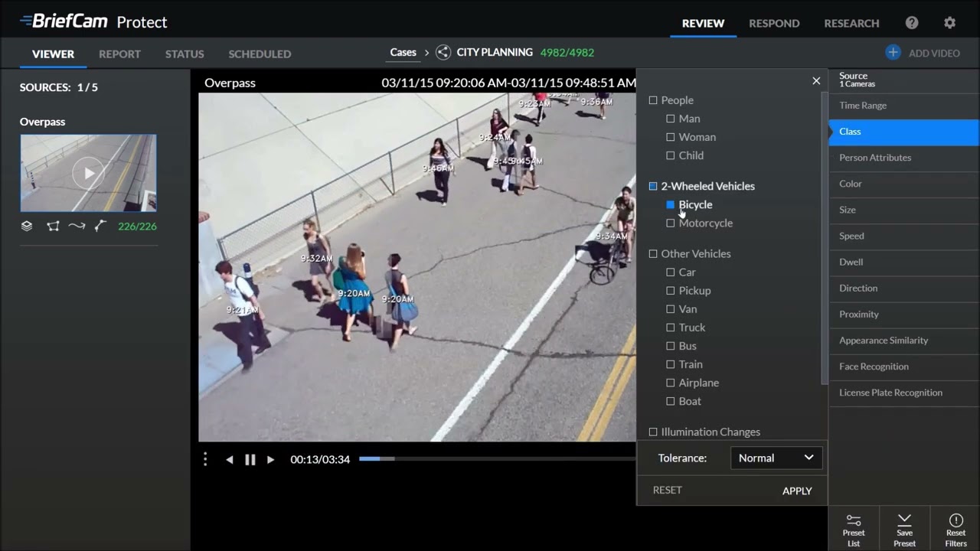Check the Boat checkbox

coord(671,401)
